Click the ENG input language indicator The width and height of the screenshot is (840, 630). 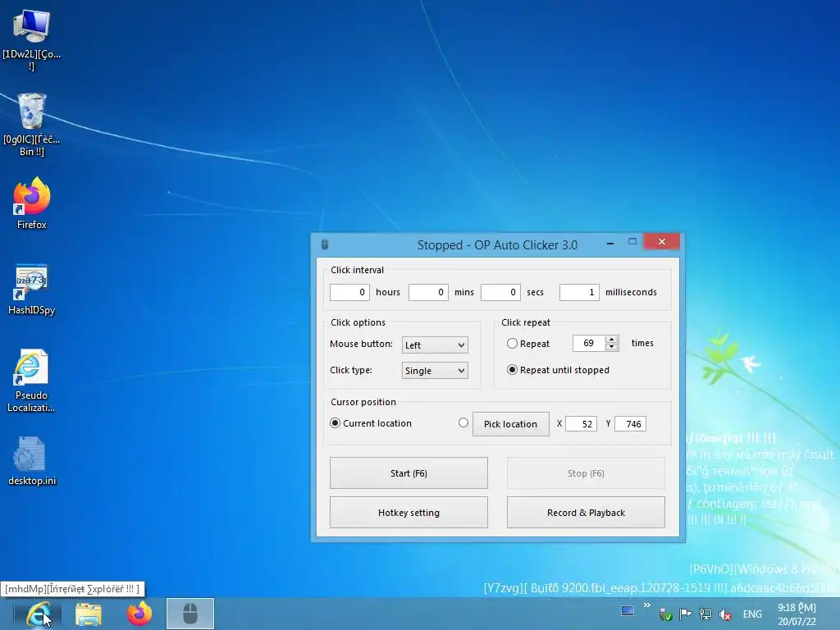(x=752, y=614)
